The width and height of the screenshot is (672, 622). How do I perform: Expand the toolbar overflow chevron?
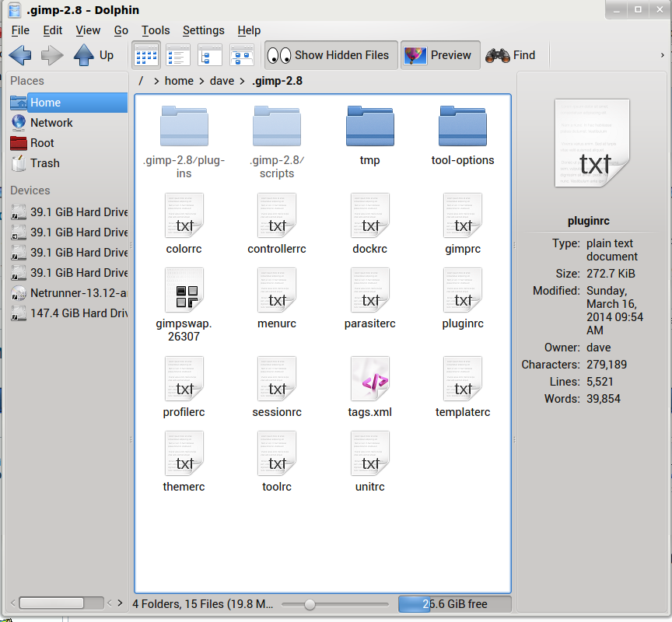pyautogui.click(x=662, y=55)
